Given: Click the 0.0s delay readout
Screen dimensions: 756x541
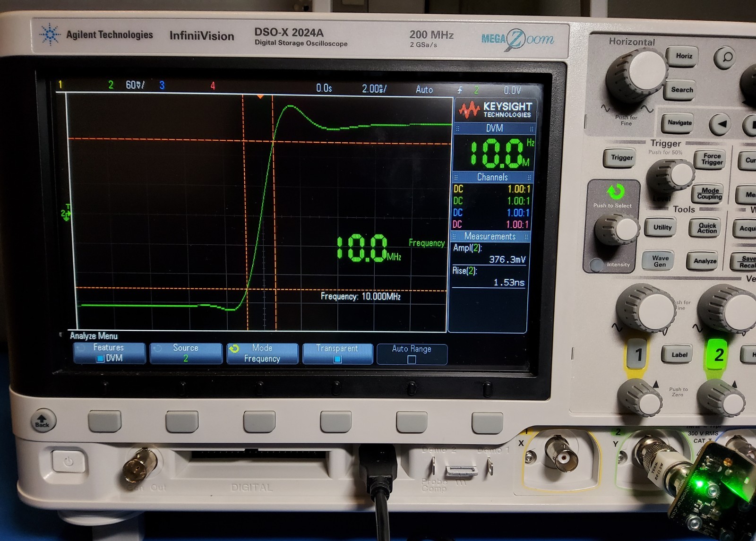Looking at the screenshot, I should (x=324, y=88).
